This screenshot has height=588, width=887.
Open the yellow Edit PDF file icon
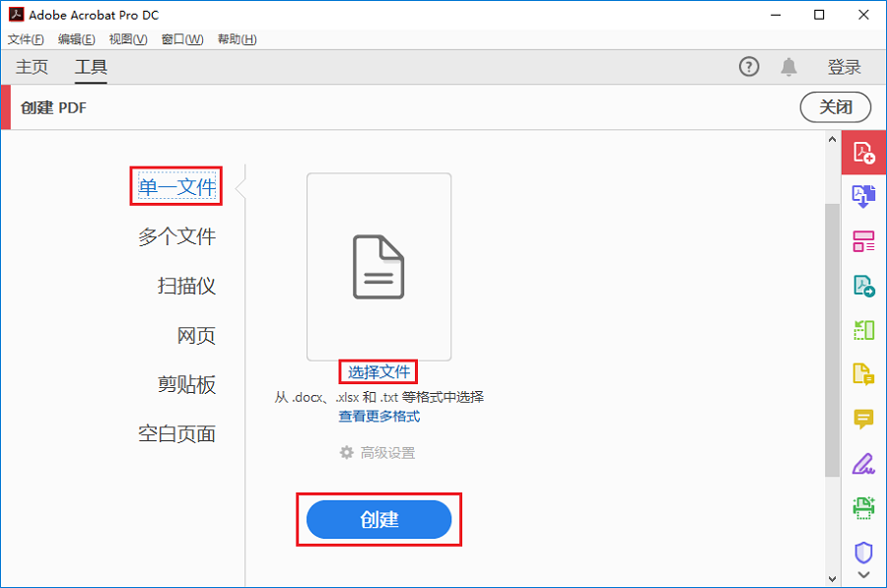tap(863, 374)
